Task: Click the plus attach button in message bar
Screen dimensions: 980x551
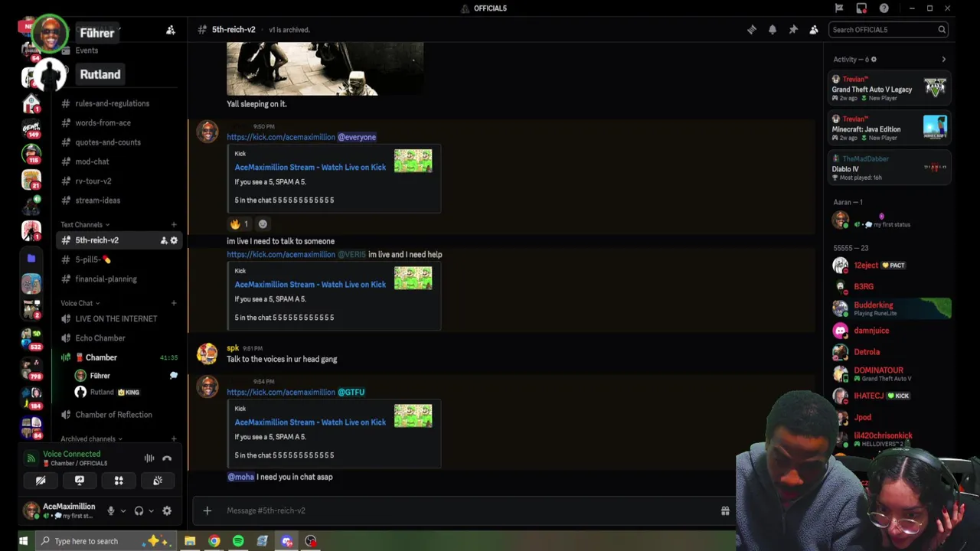Action: [x=207, y=510]
